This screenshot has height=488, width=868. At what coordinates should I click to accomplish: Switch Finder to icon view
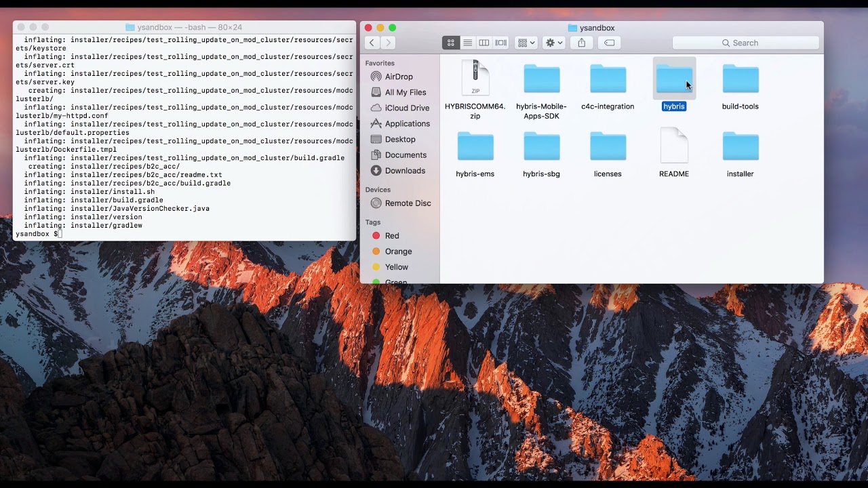(x=451, y=43)
